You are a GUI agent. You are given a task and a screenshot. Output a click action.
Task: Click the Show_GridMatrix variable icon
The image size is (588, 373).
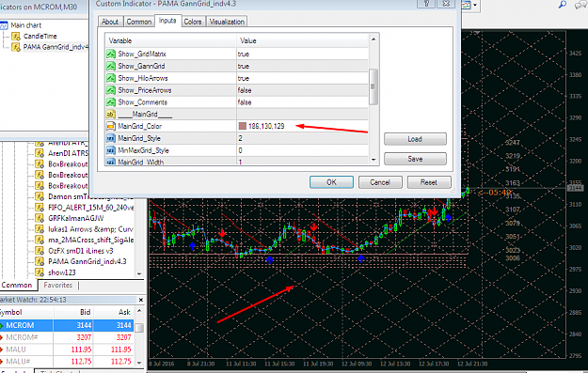[111, 54]
